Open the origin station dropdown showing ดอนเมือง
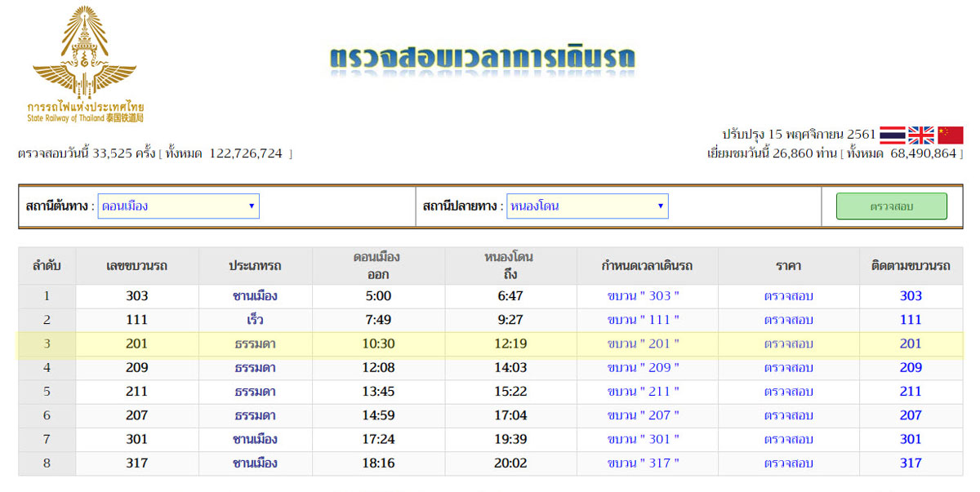 [x=178, y=206]
